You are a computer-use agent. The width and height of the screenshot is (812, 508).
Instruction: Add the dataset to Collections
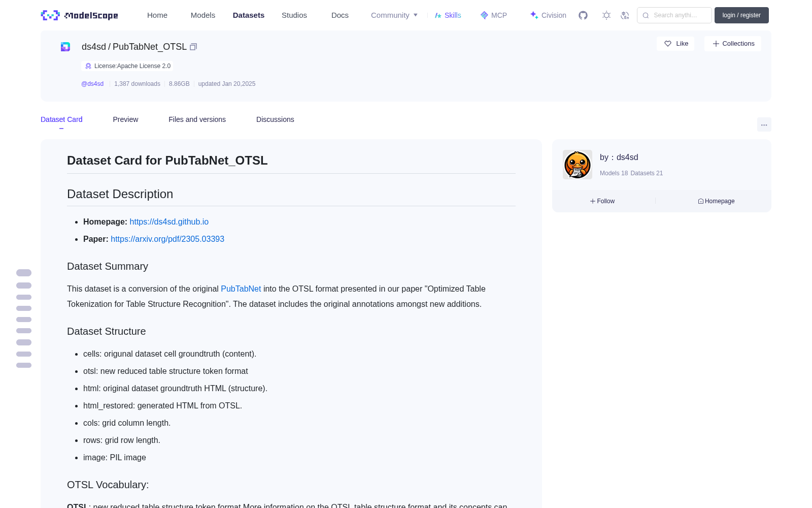coord(733,44)
